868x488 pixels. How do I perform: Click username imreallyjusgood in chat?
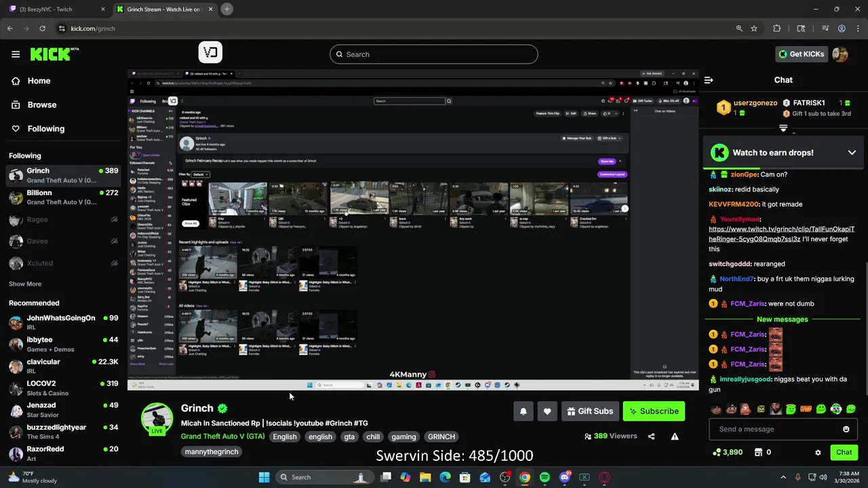[x=745, y=379]
